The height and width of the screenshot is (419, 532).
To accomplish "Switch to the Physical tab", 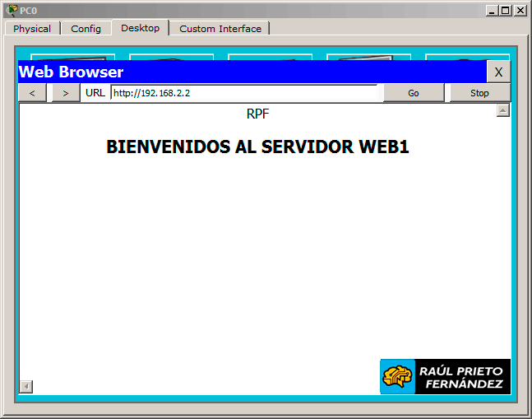I will (x=32, y=29).
